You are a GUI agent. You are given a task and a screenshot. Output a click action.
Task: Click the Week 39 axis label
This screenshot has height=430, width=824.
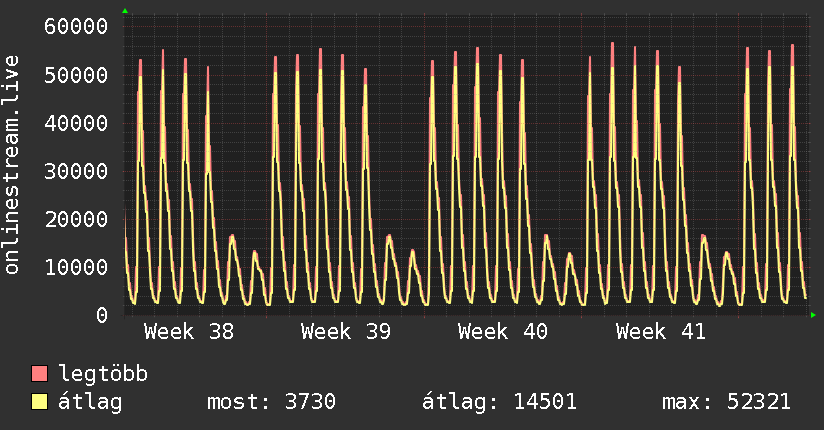346,332
